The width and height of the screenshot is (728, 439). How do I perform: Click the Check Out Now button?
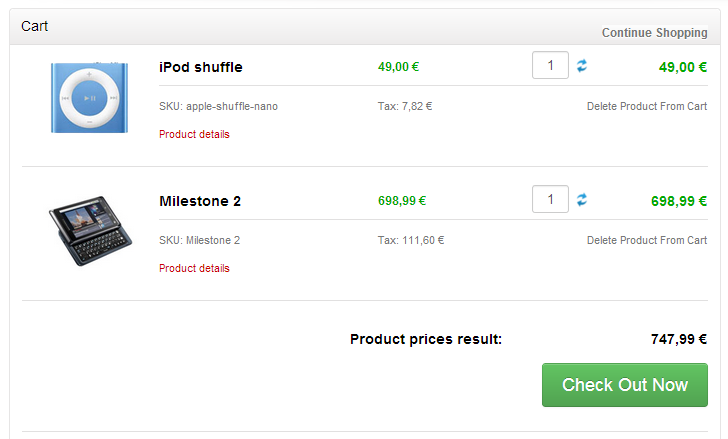tap(625, 385)
